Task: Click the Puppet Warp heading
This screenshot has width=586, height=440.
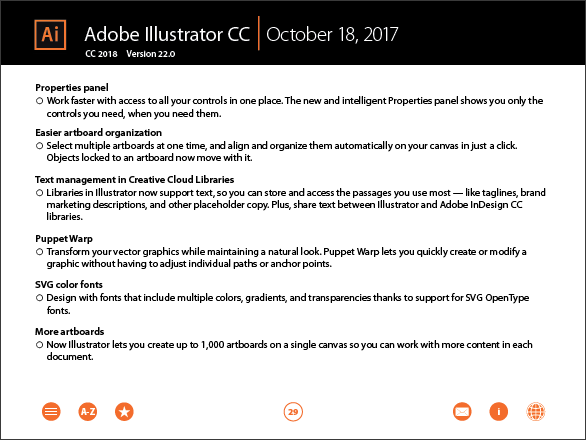Action: pos(64,239)
